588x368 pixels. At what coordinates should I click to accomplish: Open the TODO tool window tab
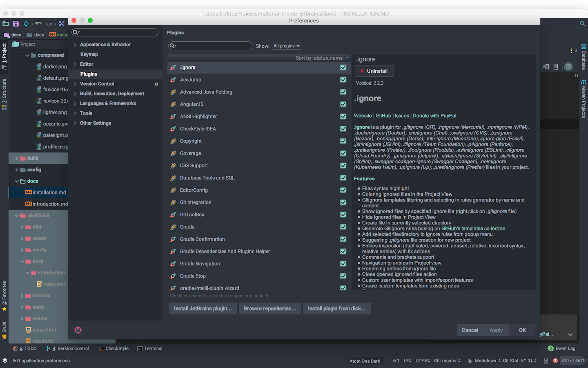pyautogui.click(x=25, y=348)
